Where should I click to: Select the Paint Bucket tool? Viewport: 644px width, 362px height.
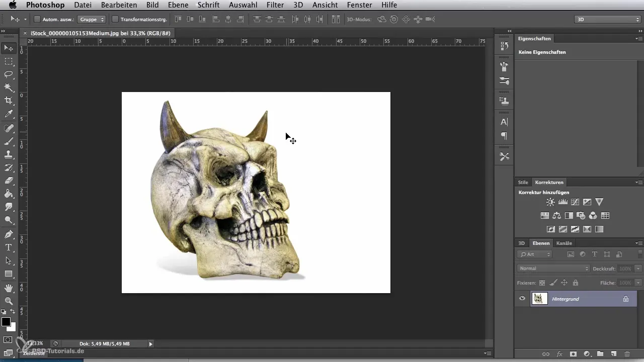point(9,194)
